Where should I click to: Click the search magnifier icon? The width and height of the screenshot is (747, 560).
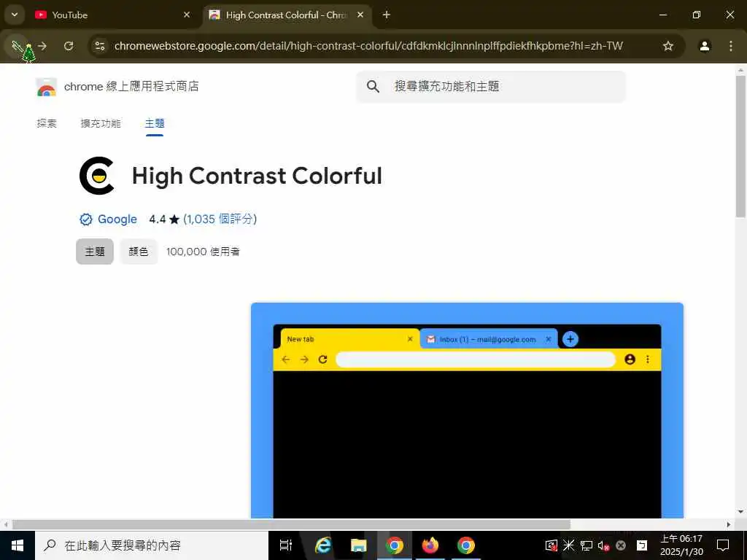pos(373,87)
